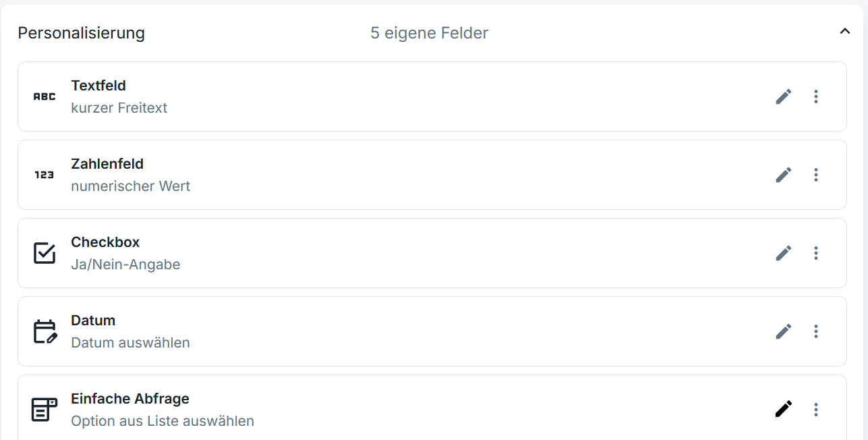Click the 123 icon of Zahlenfeld
The image size is (868, 440).
(45, 175)
